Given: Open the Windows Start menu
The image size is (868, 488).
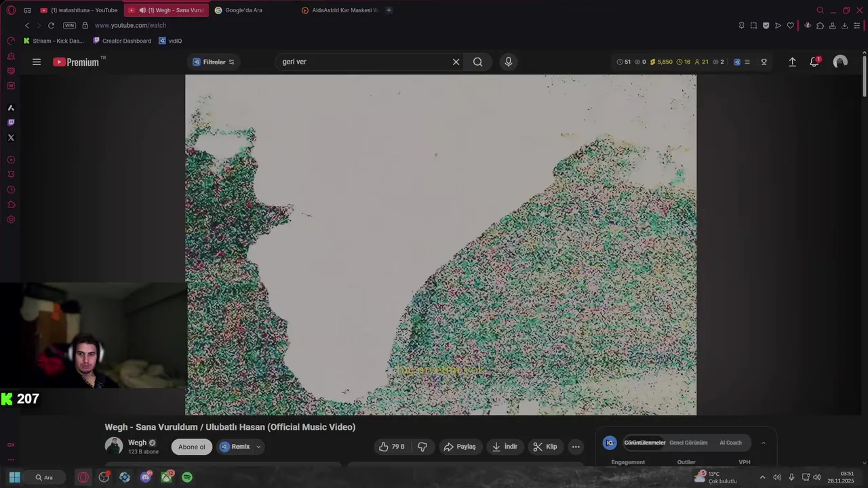Looking at the screenshot, I should 14,477.
